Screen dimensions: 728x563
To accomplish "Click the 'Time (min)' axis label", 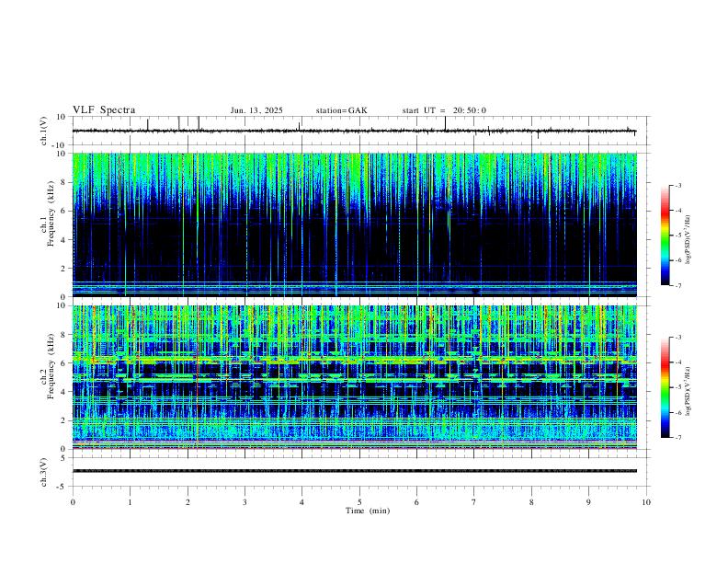I will [x=368, y=511].
